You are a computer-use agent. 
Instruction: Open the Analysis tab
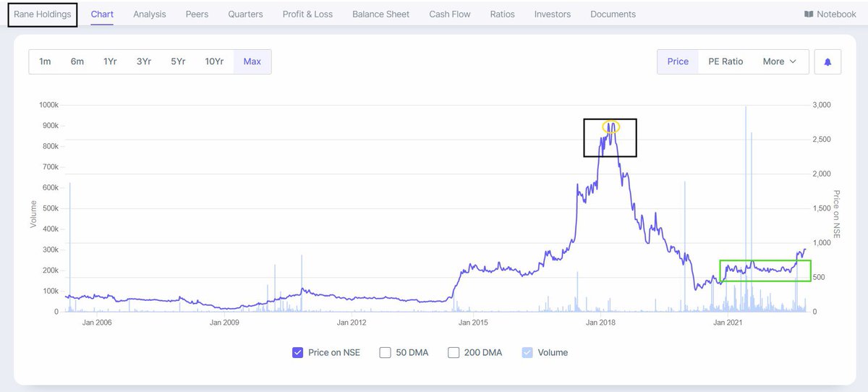(150, 14)
